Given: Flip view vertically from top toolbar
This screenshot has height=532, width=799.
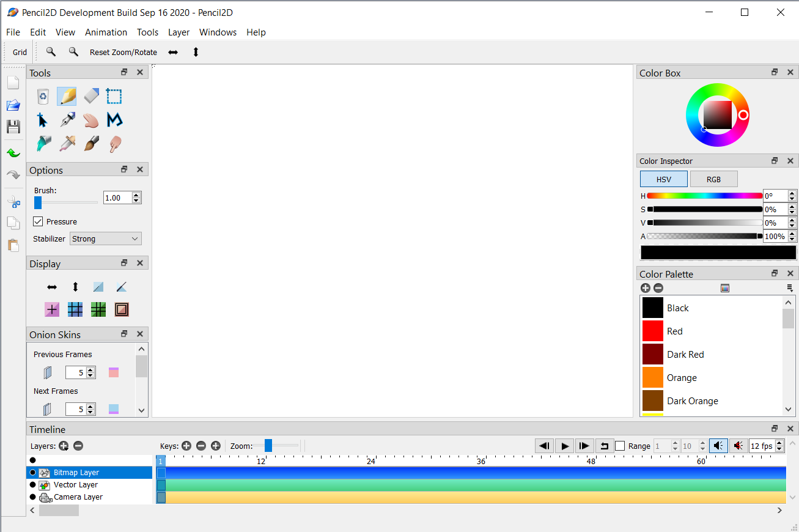Looking at the screenshot, I should pyautogui.click(x=196, y=53).
